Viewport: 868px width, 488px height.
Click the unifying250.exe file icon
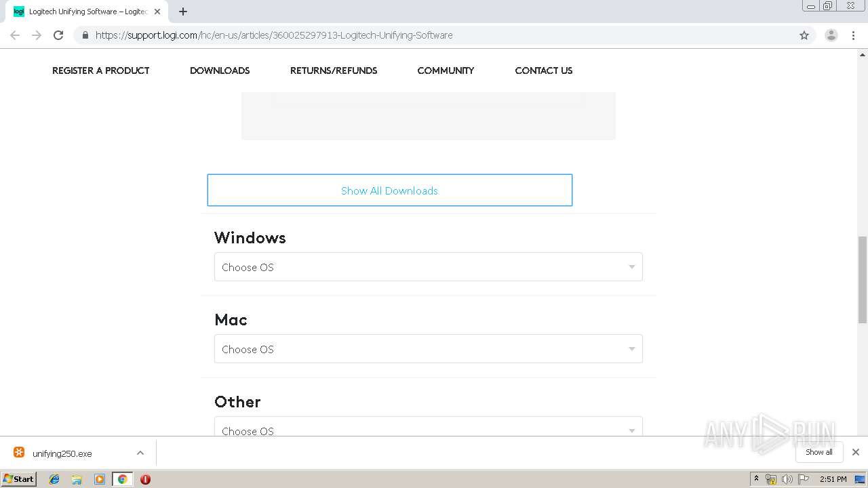coord(19,453)
